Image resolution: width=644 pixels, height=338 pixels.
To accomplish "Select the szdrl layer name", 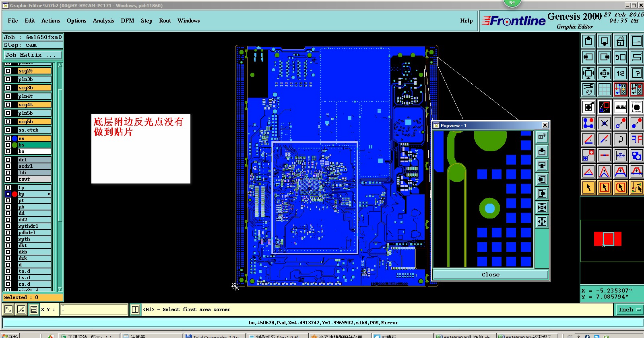I will coord(35,166).
